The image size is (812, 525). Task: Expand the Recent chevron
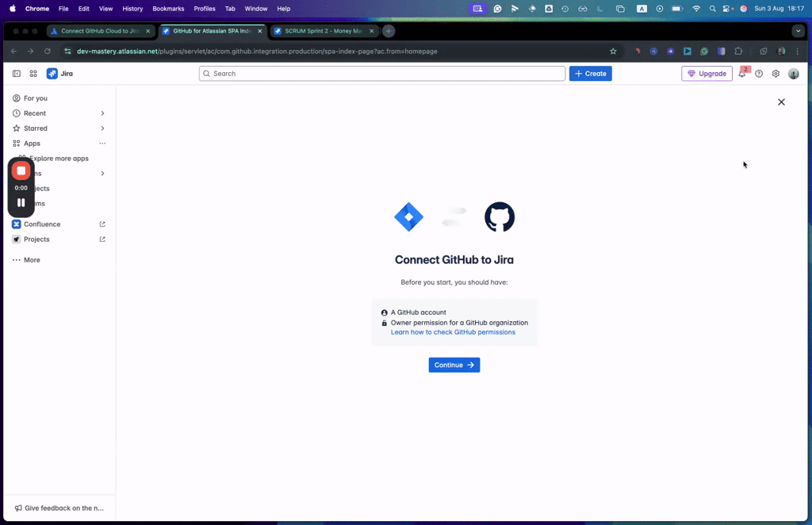coord(102,113)
